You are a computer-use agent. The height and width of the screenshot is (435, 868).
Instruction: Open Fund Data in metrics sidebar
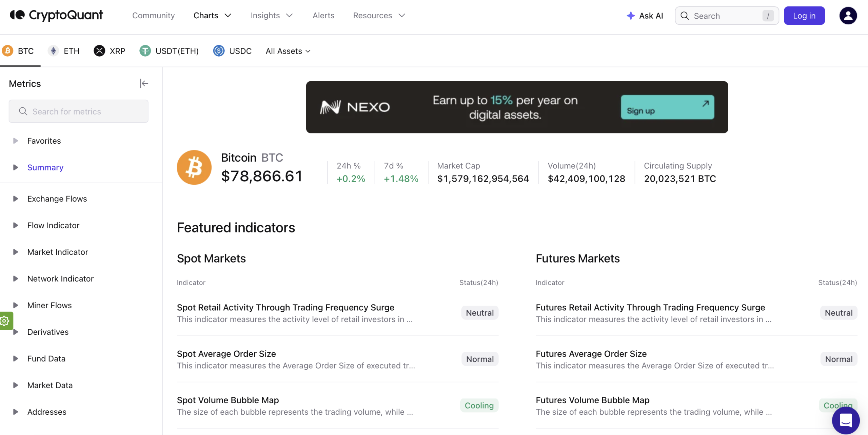[x=46, y=358]
